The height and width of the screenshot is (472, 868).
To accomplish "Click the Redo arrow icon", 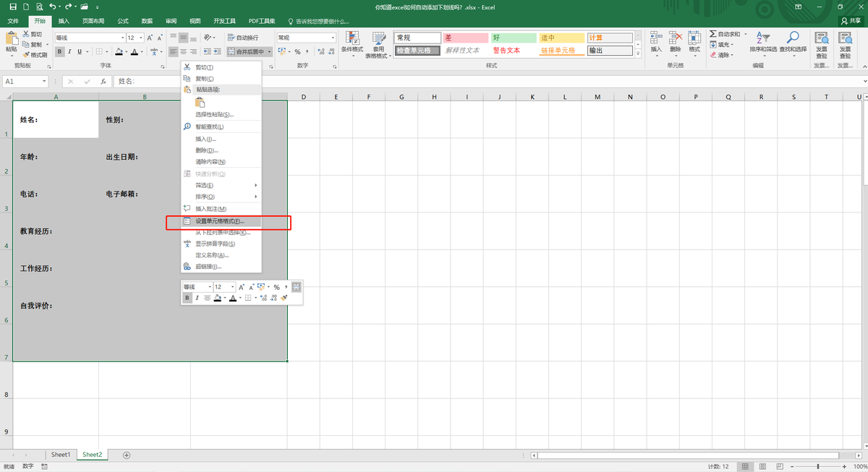I will 68,7.
